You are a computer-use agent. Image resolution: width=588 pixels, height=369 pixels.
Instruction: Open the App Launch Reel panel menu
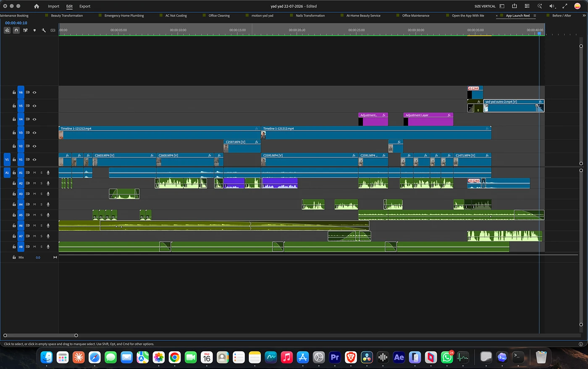coord(535,16)
